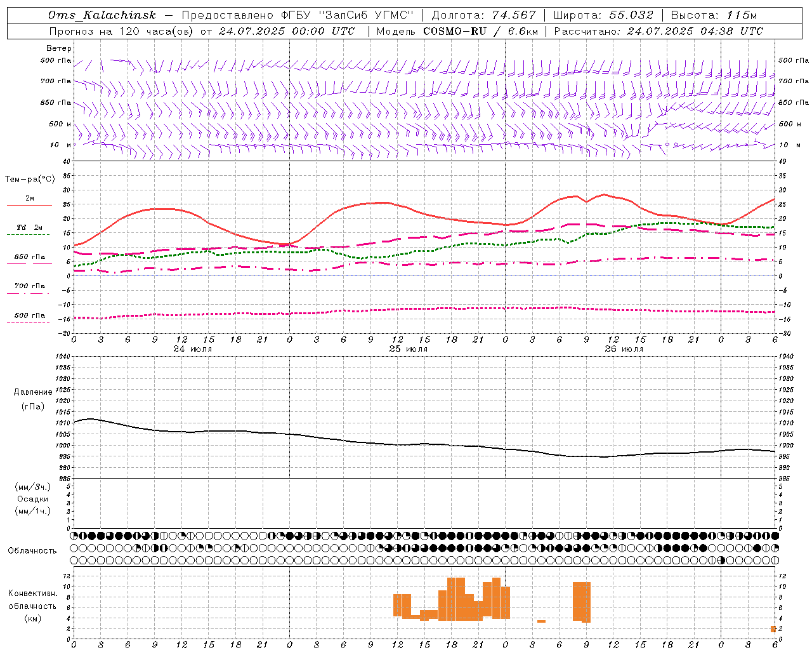Viewport: 812px width, 650px height.
Task: Click the Осадки panel label
Action: [x=33, y=500]
